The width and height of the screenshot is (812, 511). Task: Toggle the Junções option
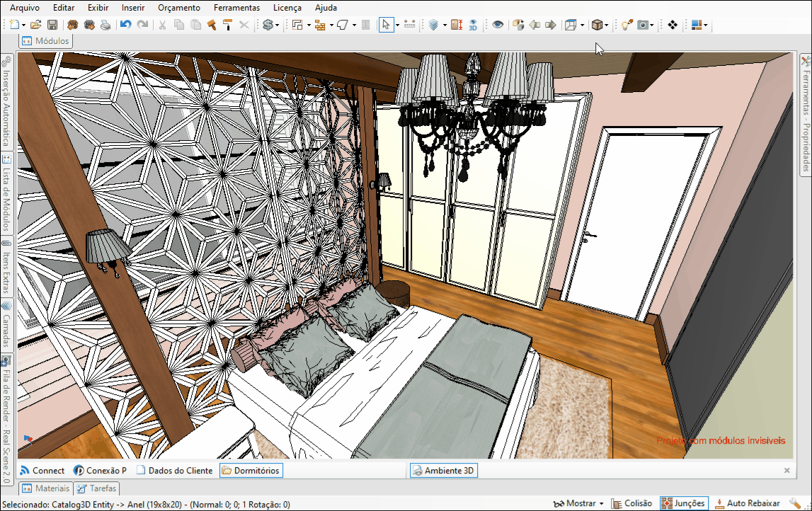click(684, 503)
